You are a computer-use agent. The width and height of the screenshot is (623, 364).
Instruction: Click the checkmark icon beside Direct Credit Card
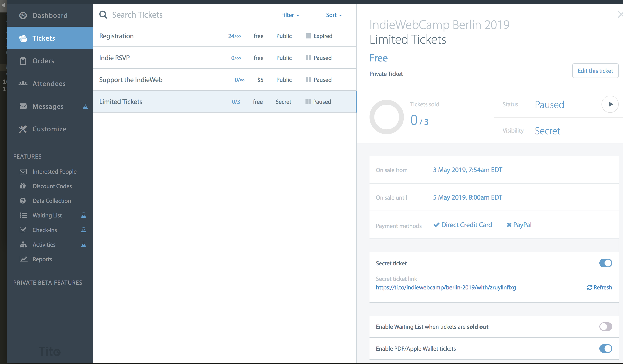coord(436,225)
